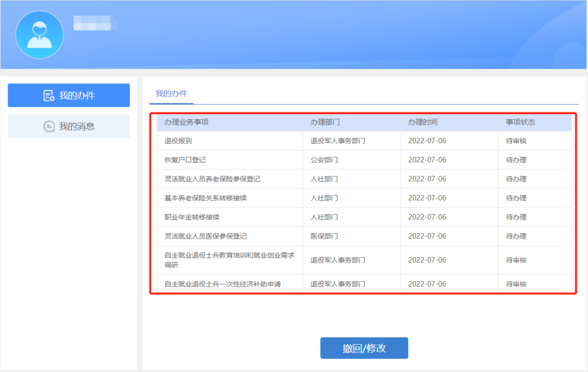Image resolution: width=588 pixels, height=372 pixels.
Task: Click the 我的消息 chat bubble icon
Action: 49,126
